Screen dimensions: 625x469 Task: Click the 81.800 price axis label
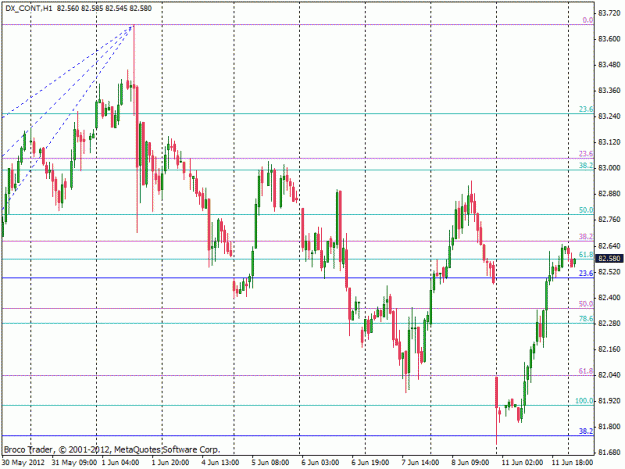coord(609,426)
